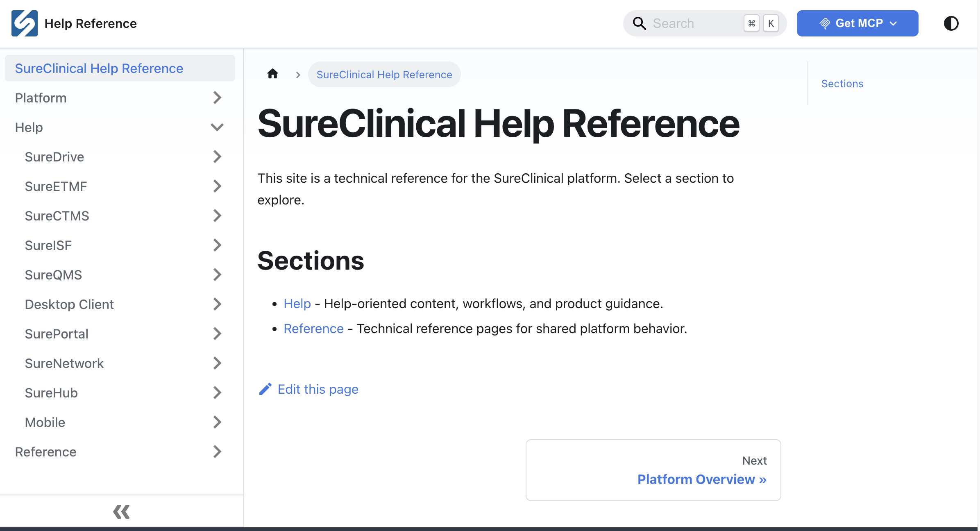Click the K key icon in search bar
This screenshot has width=980, height=531.
(771, 23)
